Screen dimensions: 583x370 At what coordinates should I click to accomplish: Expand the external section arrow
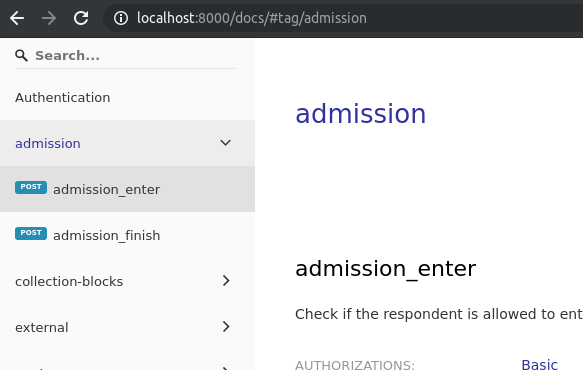pyautogui.click(x=226, y=326)
